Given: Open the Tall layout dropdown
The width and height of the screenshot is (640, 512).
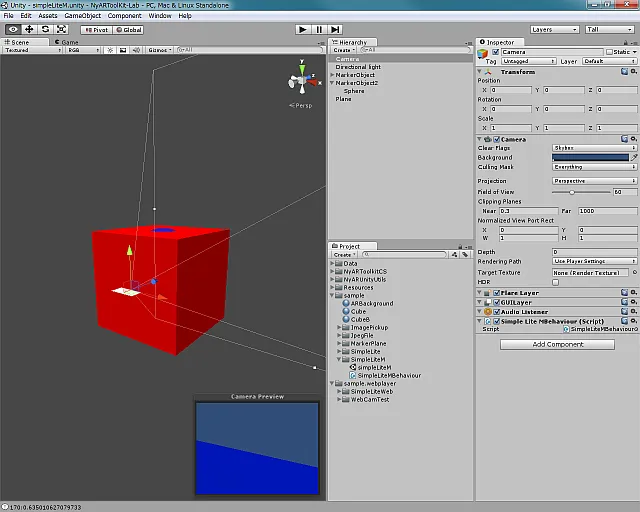Looking at the screenshot, I should (x=609, y=29).
